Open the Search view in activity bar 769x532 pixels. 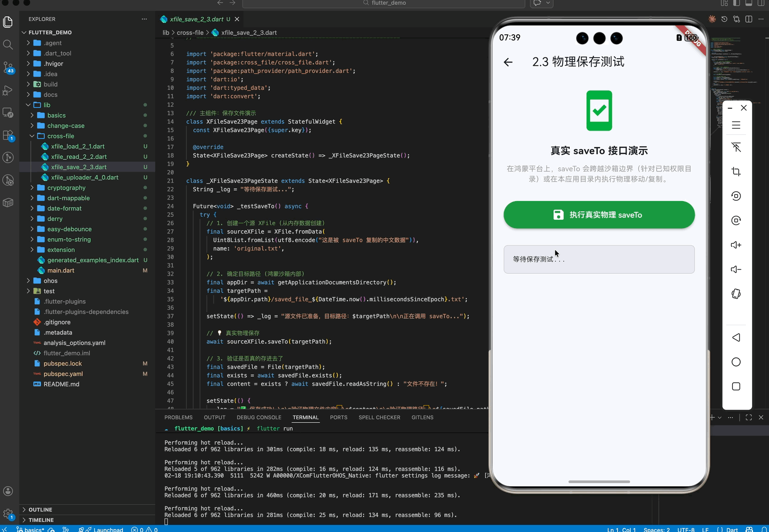(8, 45)
